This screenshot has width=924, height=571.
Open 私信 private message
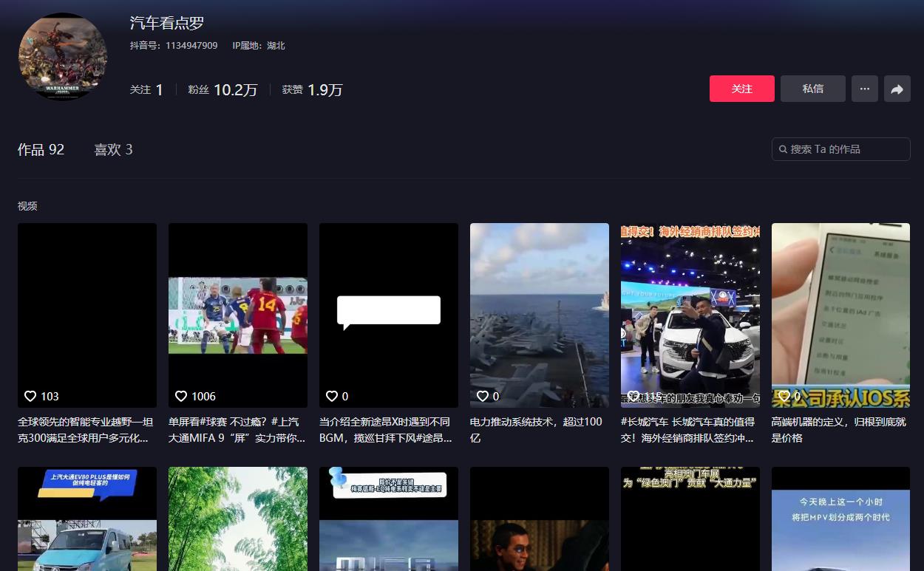tap(812, 89)
